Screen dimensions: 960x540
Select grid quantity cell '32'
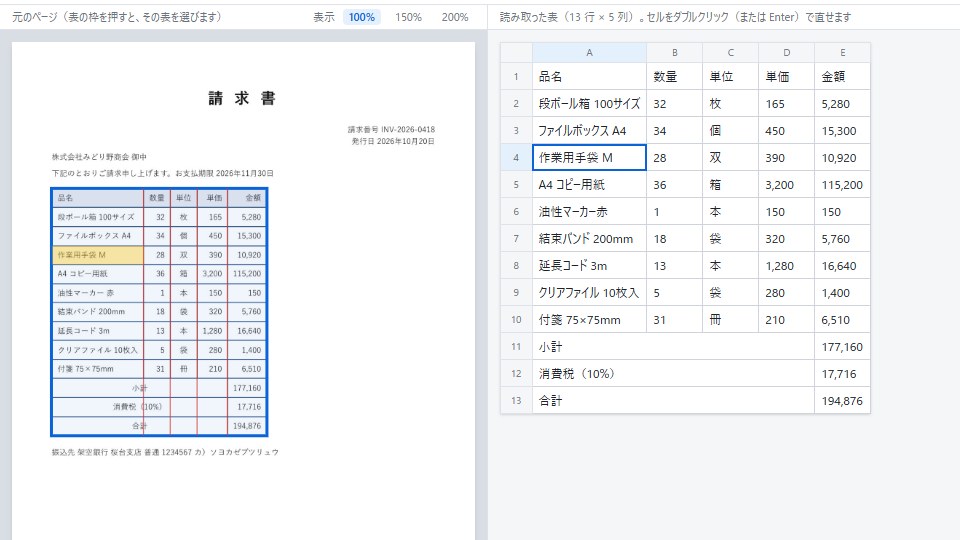pyautogui.click(x=674, y=103)
